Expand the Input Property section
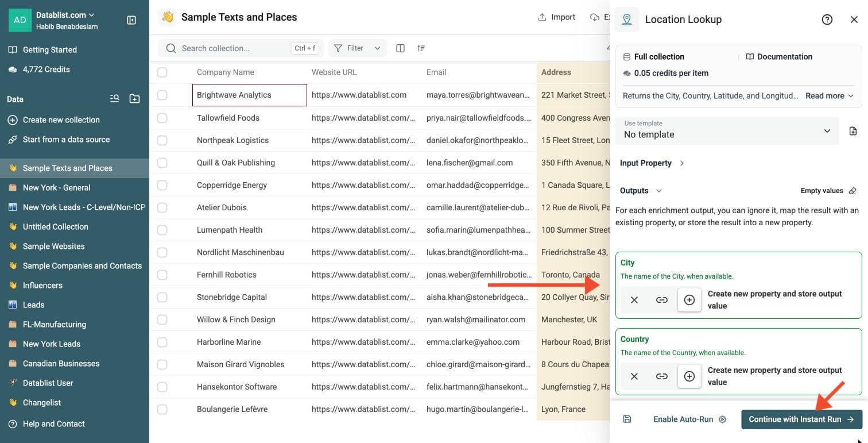The height and width of the screenshot is (443, 868). [x=652, y=163]
